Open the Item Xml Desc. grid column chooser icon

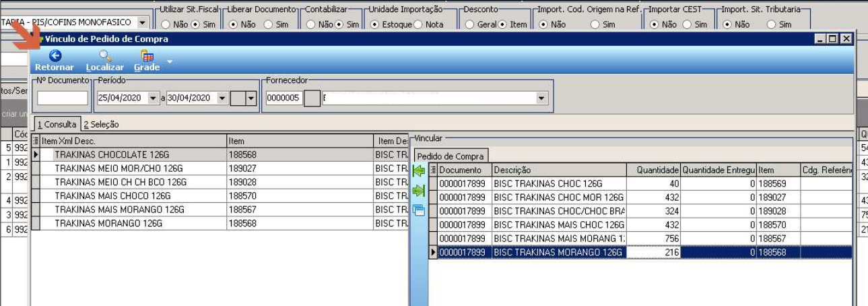tap(36, 141)
